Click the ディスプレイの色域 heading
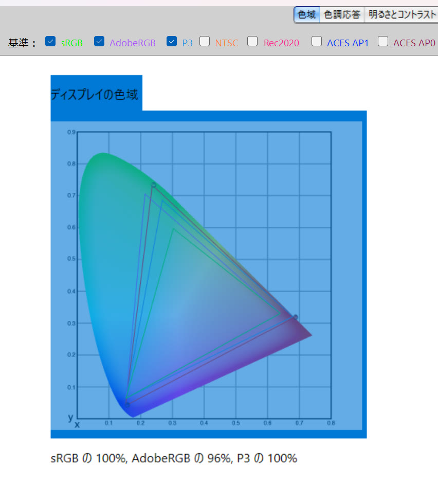438x504 pixels. click(95, 95)
